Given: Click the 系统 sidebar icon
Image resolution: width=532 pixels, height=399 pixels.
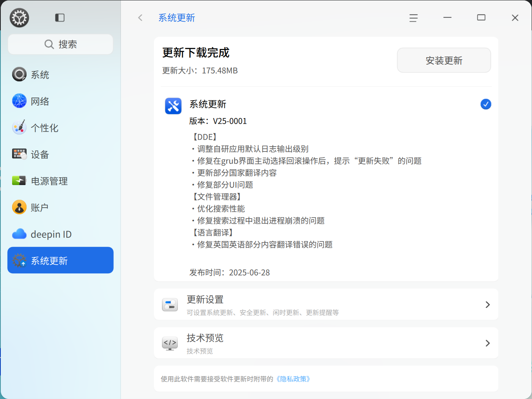Looking at the screenshot, I should pos(19,74).
